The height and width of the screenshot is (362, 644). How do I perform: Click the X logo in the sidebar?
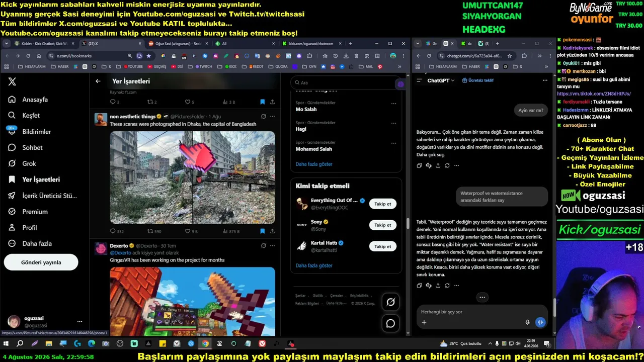click(13, 81)
